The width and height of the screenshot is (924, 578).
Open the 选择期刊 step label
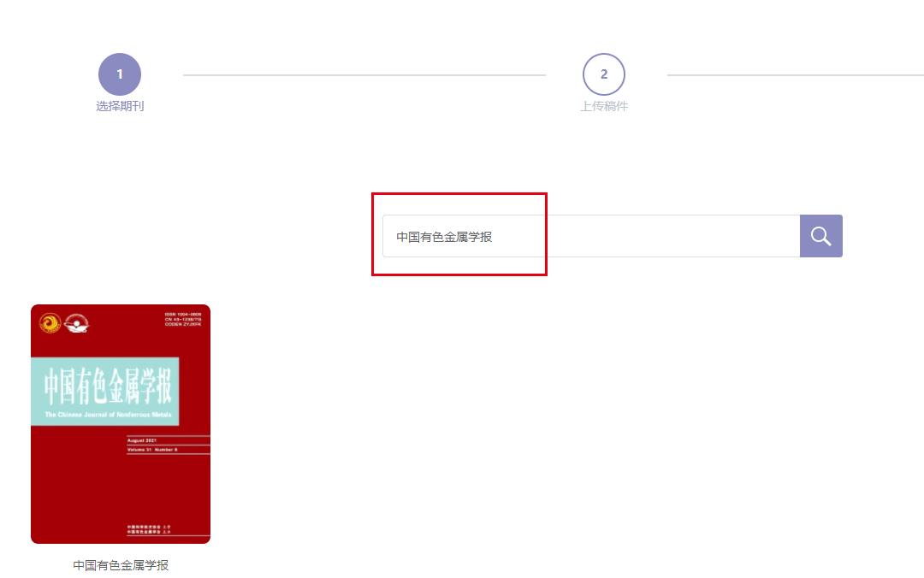coord(120,106)
